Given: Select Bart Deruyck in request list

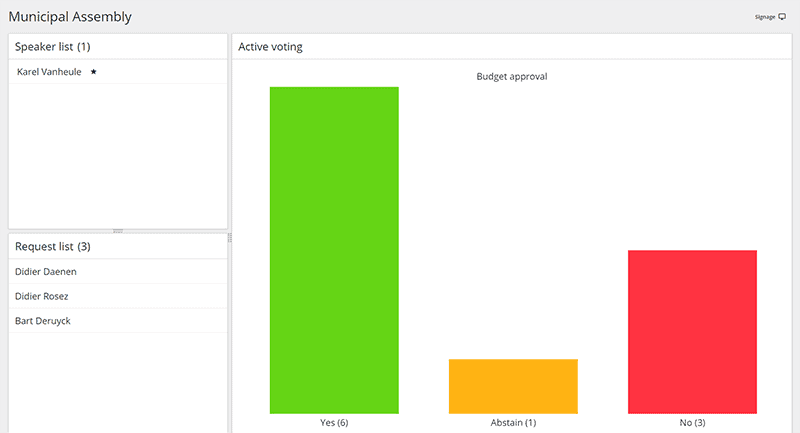Looking at the screenshot, I should click(x=118, y=321).
